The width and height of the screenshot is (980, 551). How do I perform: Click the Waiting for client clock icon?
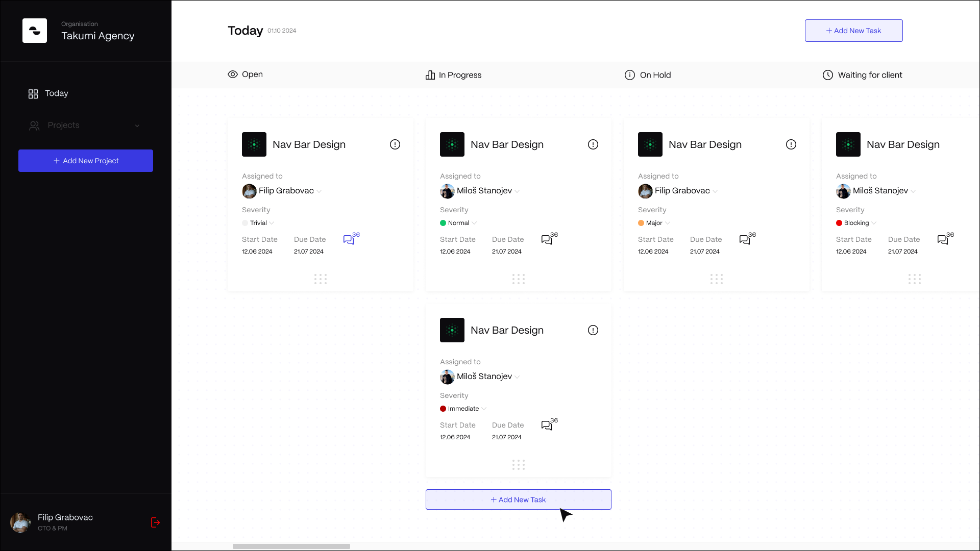(827, 75)
